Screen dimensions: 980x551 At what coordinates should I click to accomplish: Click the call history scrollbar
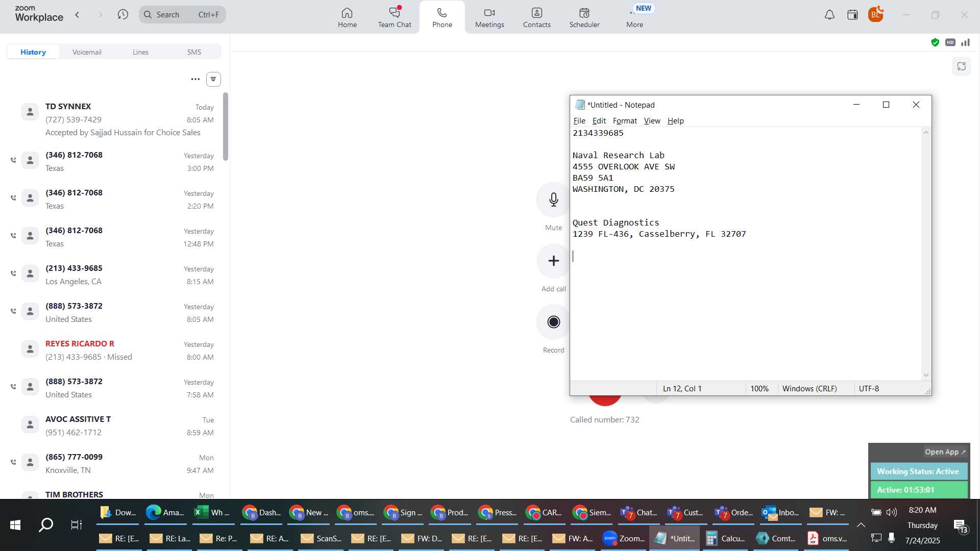[x=226, y=127]
